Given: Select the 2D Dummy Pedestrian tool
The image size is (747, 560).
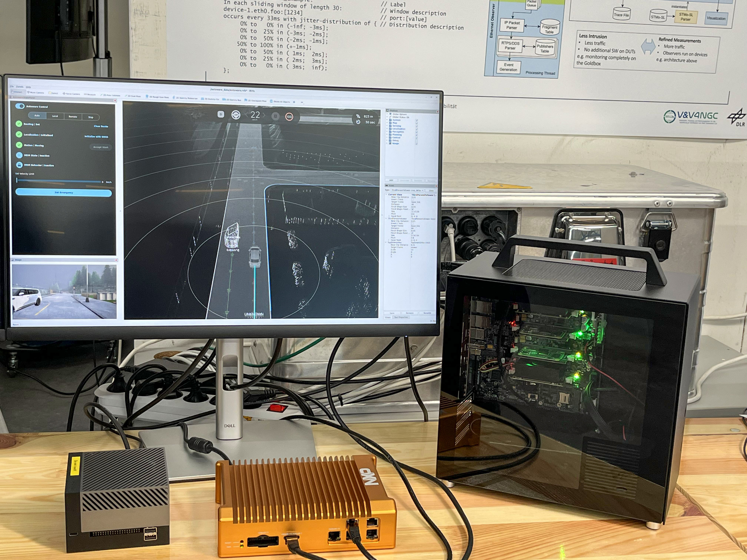Looking at the screenshot, I should 185,98.
